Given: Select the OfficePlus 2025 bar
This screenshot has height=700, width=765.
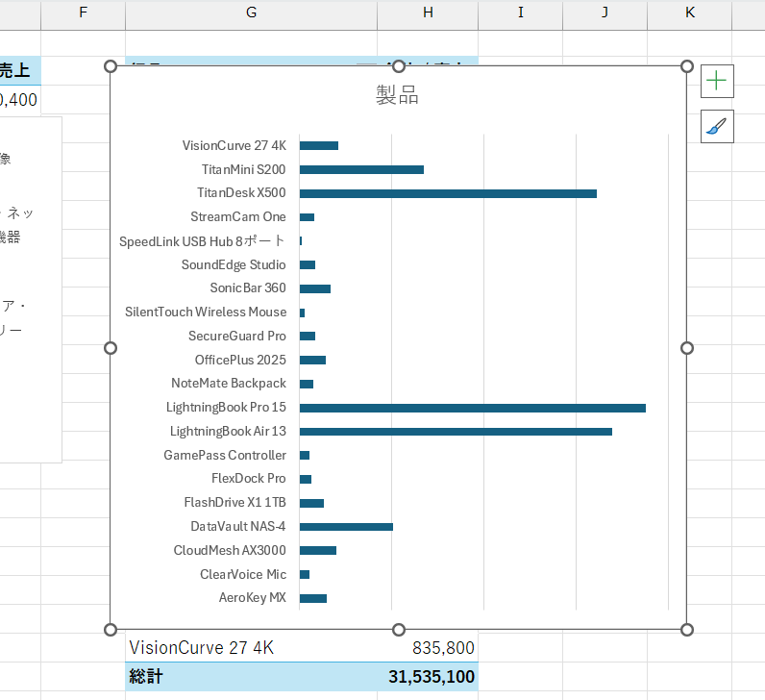Looking at the screenshot, I should 312,361.
